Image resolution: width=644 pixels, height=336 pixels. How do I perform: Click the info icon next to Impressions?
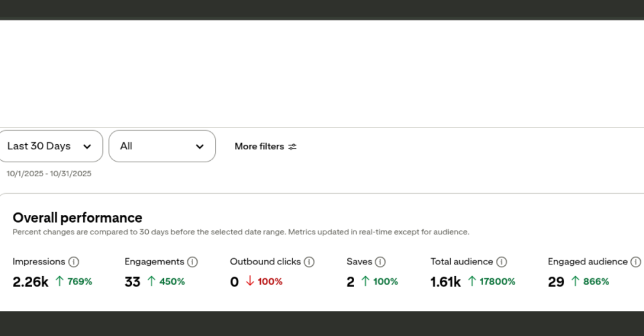pos(74,262)
